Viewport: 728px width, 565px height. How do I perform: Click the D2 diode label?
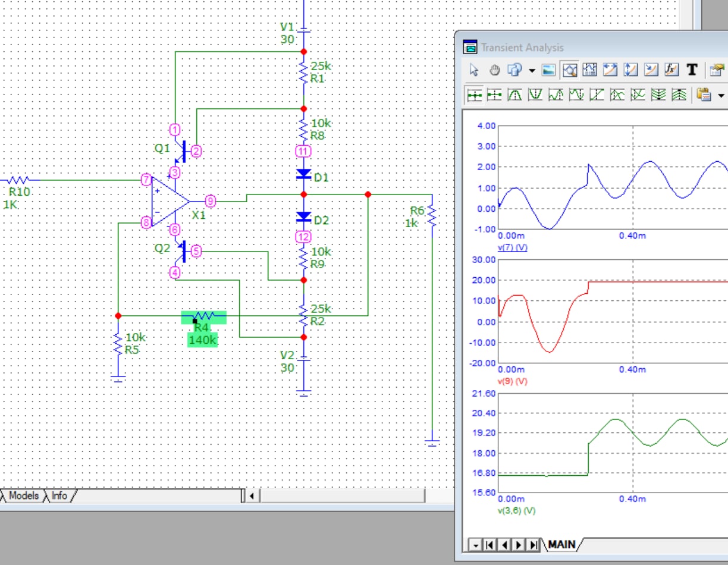(321, 220)
